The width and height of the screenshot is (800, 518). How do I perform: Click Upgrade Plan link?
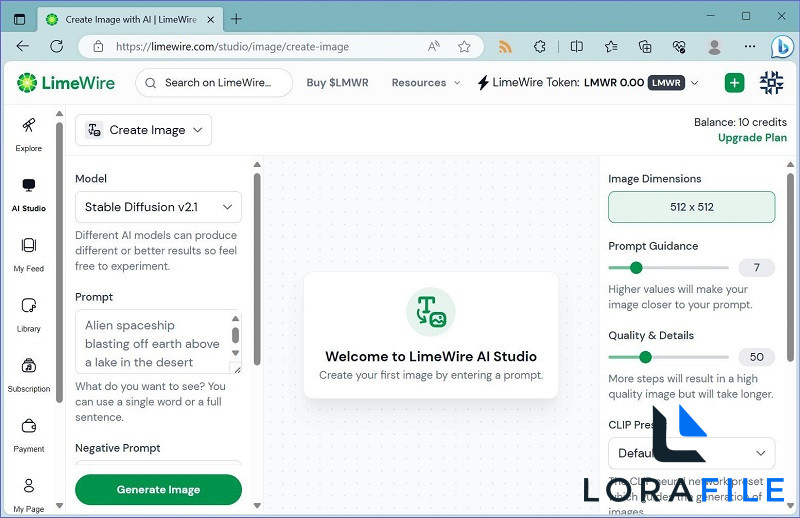[752, 138]
